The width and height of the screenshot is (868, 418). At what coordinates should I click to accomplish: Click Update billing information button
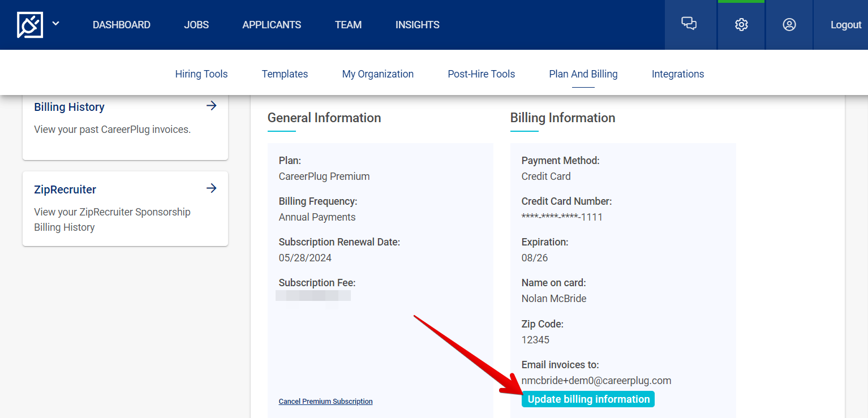588,399
